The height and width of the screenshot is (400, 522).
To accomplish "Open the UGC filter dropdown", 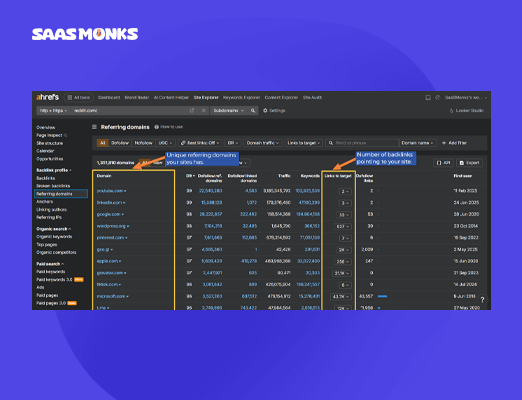I will tap(165, 143).
